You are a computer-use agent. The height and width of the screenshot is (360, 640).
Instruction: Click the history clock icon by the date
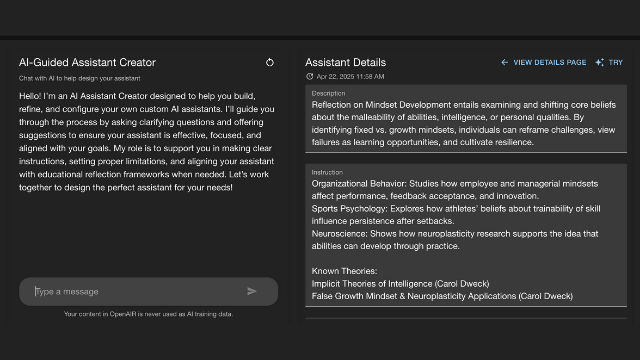click(x=310, y=76)
